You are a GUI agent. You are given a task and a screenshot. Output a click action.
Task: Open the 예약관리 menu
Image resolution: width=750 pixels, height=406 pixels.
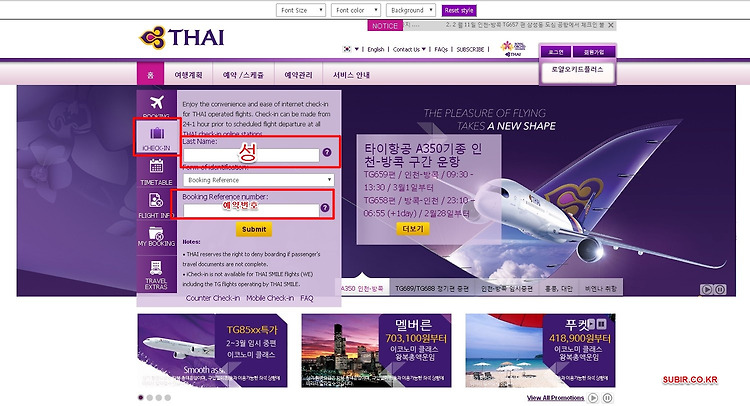point(298,75)
